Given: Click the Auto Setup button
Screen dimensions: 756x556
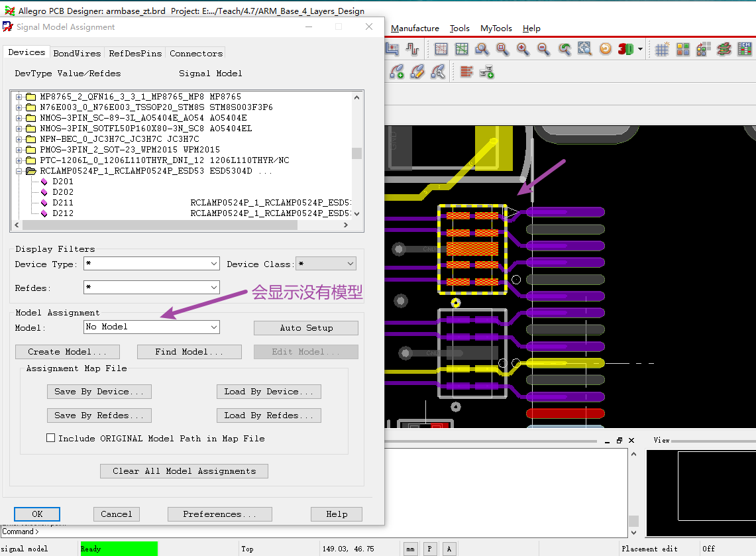Looking at the screenshot, I should click(x=306, y=328).
